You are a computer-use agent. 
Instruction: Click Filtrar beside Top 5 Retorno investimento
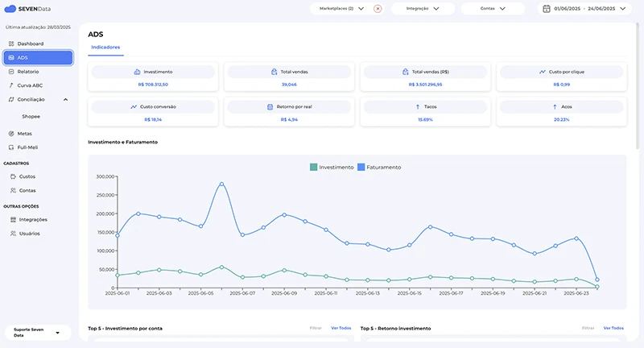[x=588, y=328]
